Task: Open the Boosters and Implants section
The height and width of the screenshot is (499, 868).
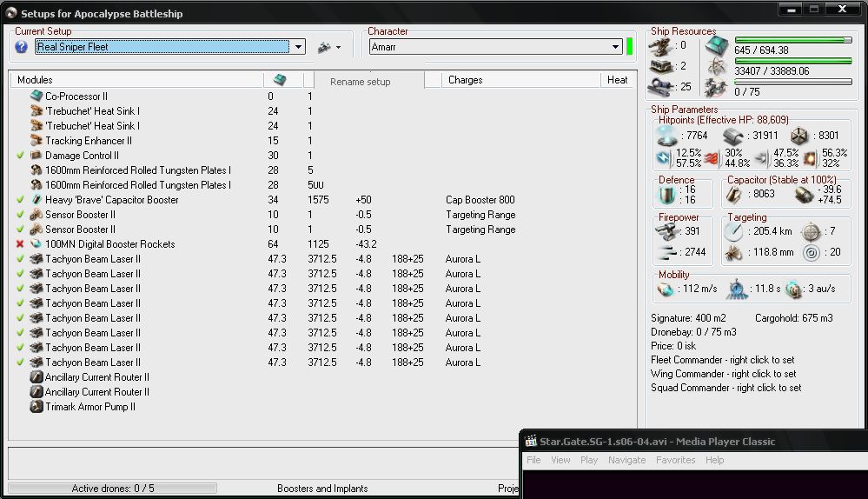Action: click(x=322, y=489)
